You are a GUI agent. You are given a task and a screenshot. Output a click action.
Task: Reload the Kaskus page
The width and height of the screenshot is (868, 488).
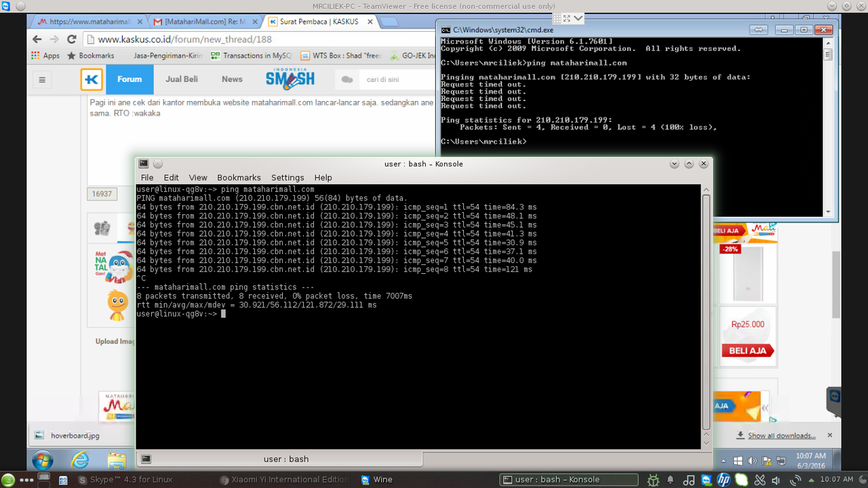[71, 39]
